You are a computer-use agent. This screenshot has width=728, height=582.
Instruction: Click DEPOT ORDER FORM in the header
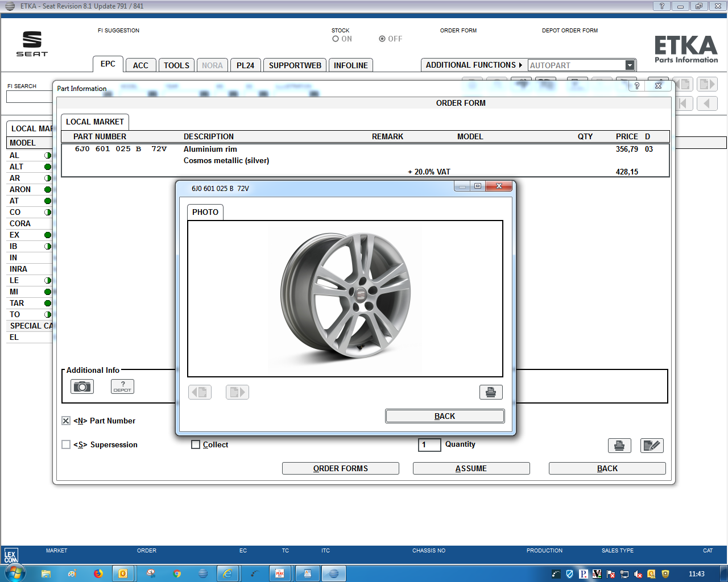(x=570, y=31)
